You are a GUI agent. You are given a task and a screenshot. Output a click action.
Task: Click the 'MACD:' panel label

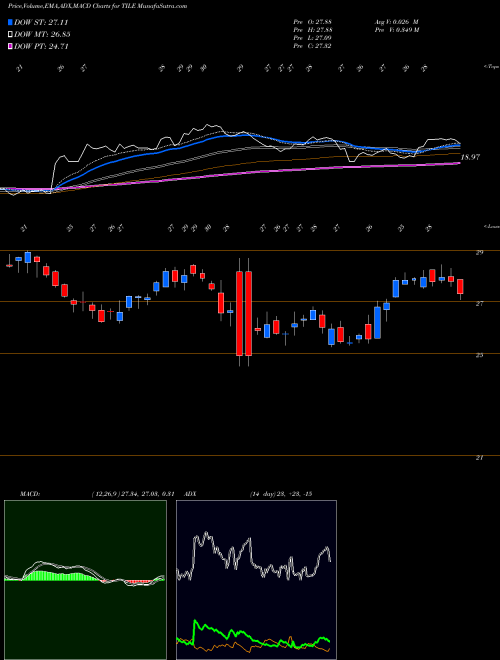click(30, 494)
